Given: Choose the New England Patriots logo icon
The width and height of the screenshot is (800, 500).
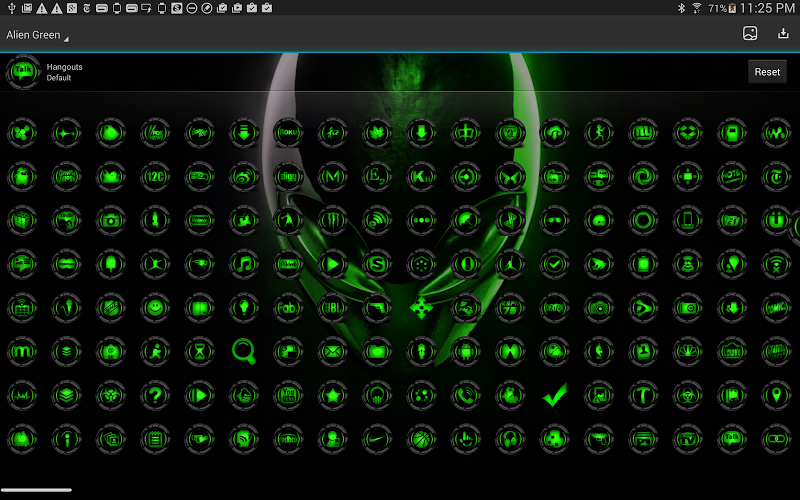Looking at the screenshot, I should coord(199,264).
